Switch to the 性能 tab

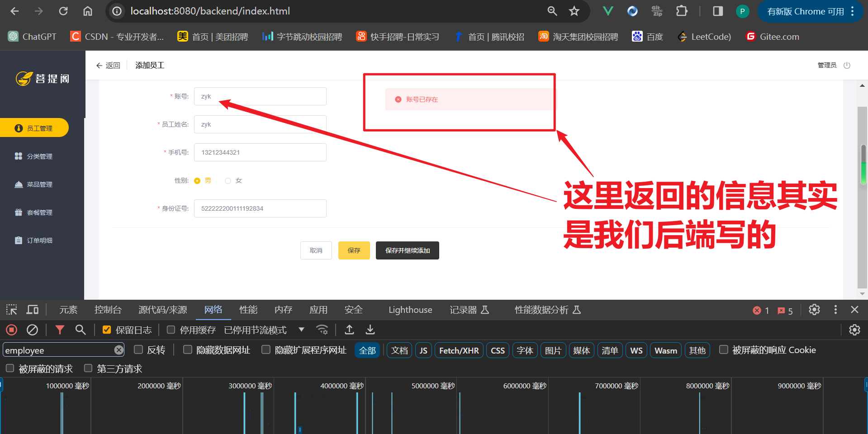248,310
